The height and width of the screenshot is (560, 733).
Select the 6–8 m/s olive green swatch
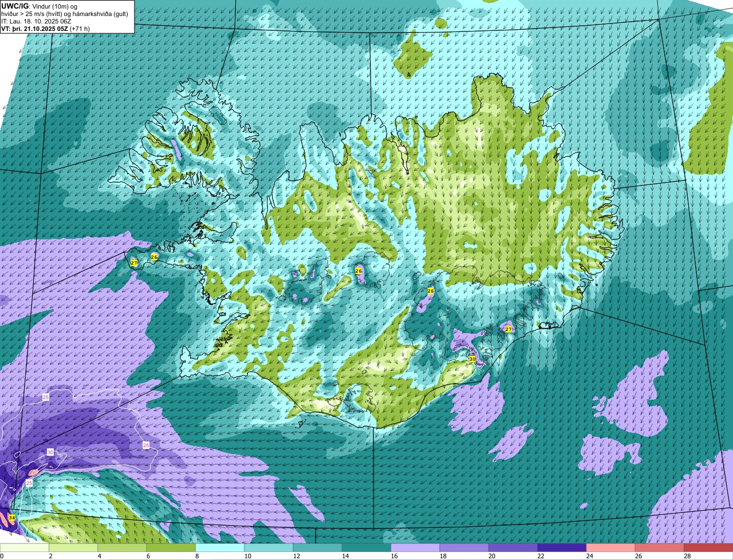[171, 547]
